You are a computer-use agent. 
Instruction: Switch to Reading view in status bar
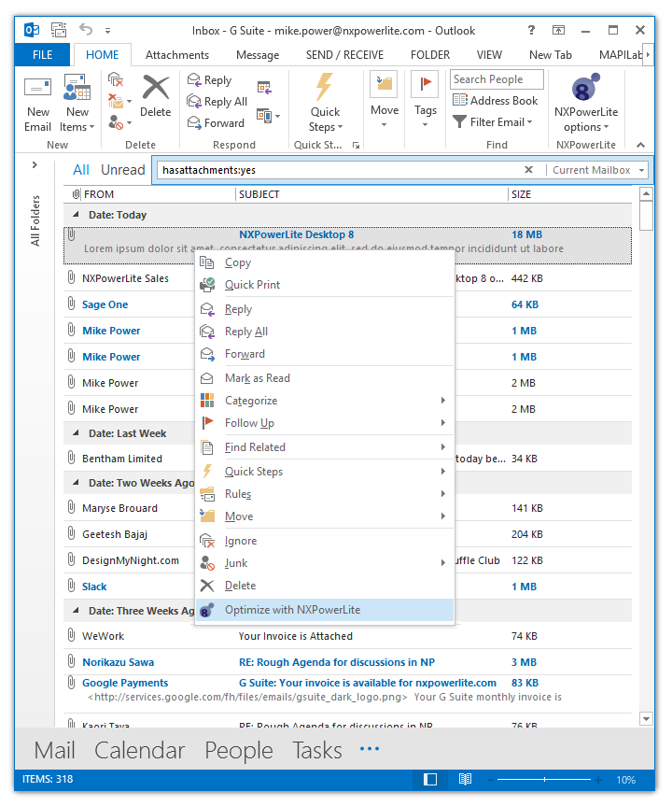pos(465,780)
